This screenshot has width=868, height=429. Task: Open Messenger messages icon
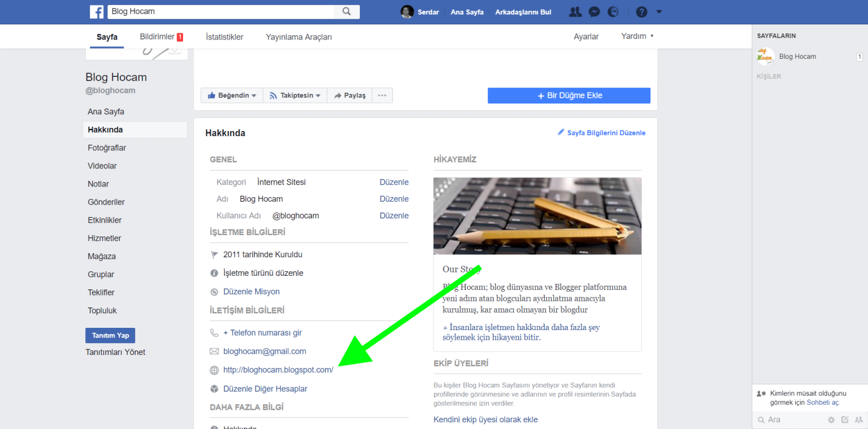[594, 12]
